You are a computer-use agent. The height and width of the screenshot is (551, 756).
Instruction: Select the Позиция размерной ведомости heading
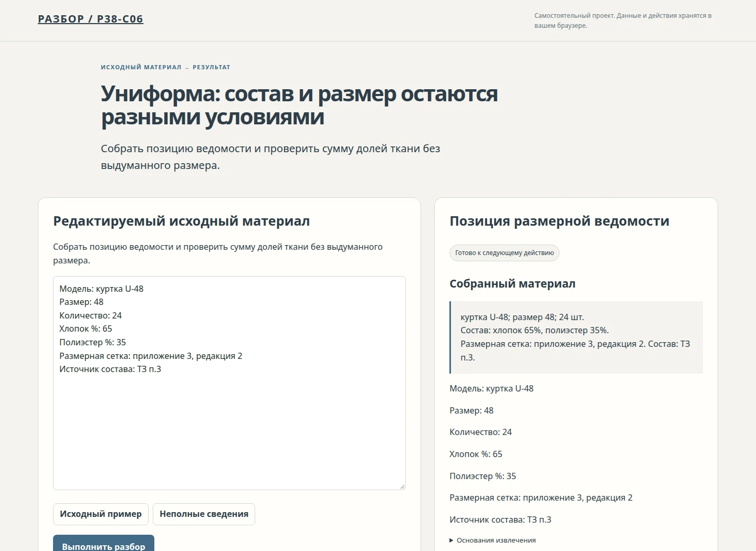tap(559, 221)
